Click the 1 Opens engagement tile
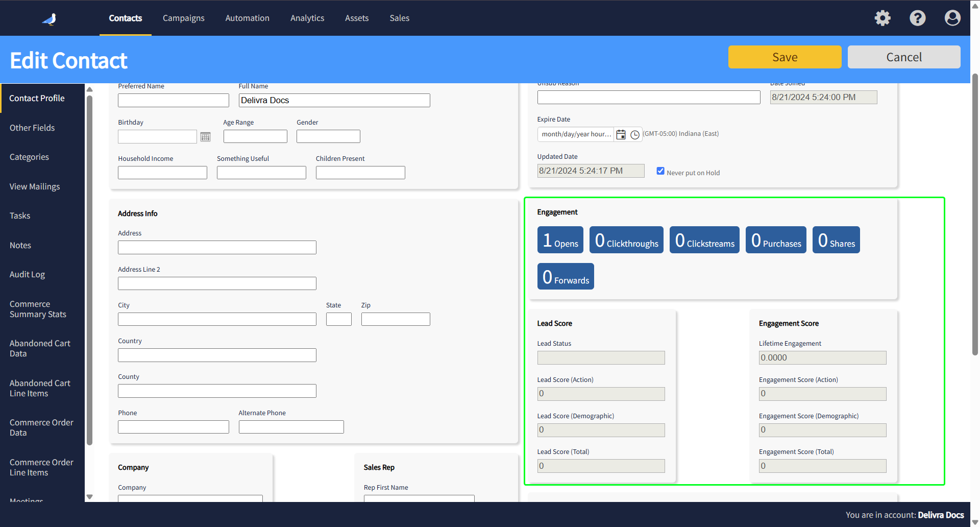980x527 pixels. tap(560, 239)
